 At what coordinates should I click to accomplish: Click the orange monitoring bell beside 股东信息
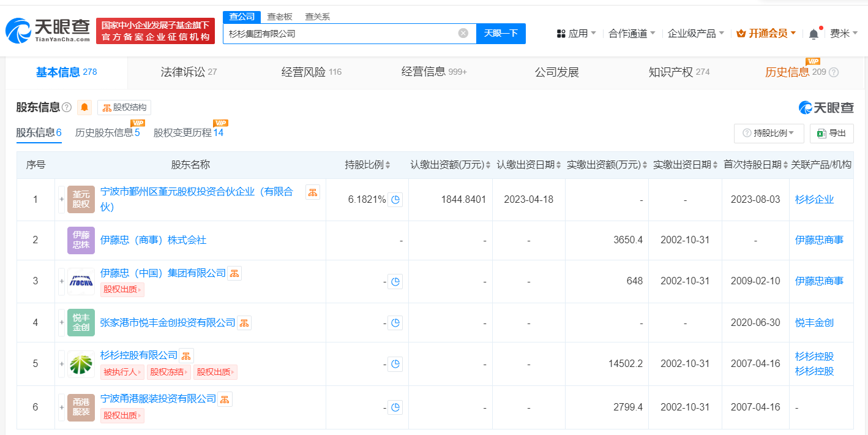pyautogui.click(x=84, y=108)
